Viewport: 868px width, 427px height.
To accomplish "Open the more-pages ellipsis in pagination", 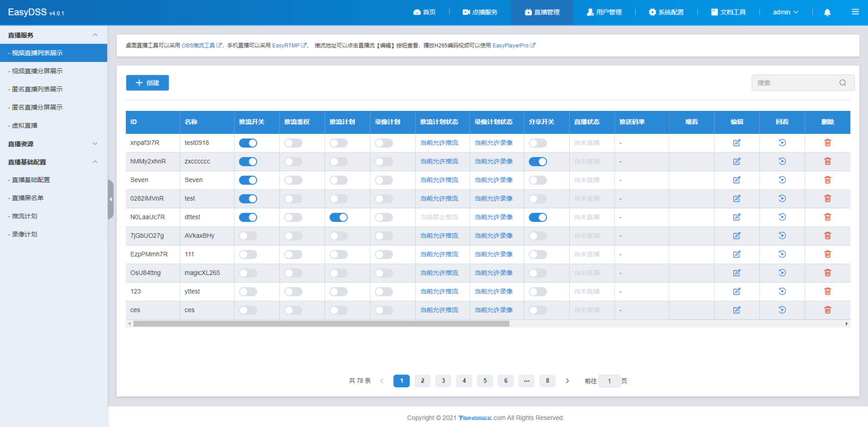I will tap(527, 381).
